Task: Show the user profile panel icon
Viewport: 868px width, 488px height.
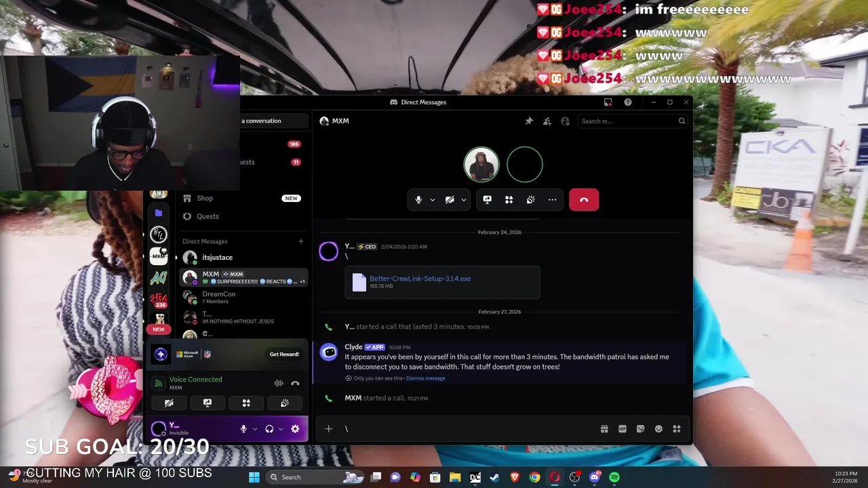Action: point(566,121)
